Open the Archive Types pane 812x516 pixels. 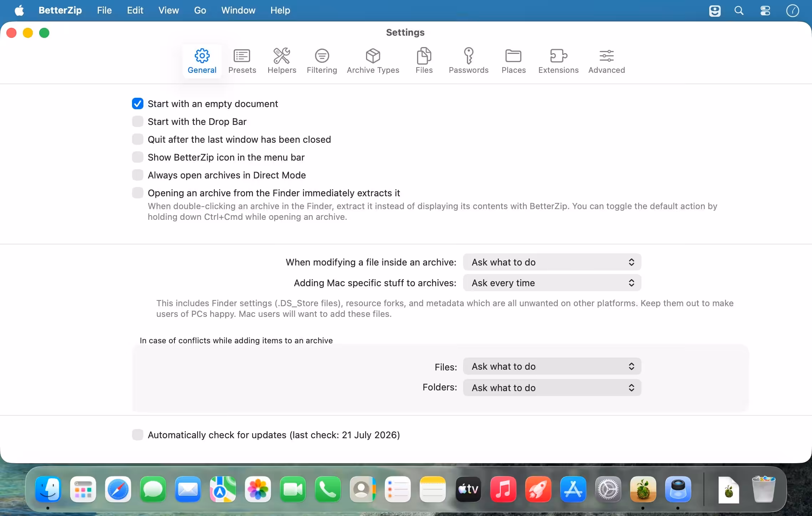click(x=373, y=61)
